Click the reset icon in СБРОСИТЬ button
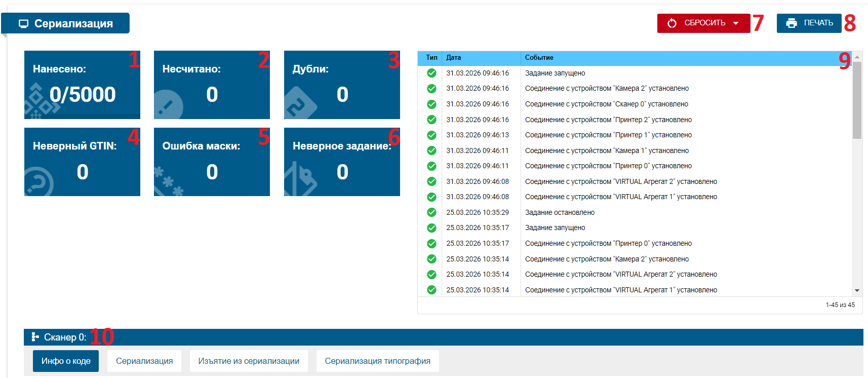 (672, 23)
